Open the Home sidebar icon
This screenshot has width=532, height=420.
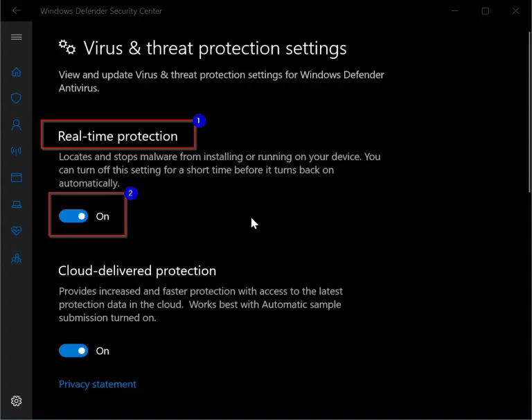pyautogui.click(x=17, y=72)
